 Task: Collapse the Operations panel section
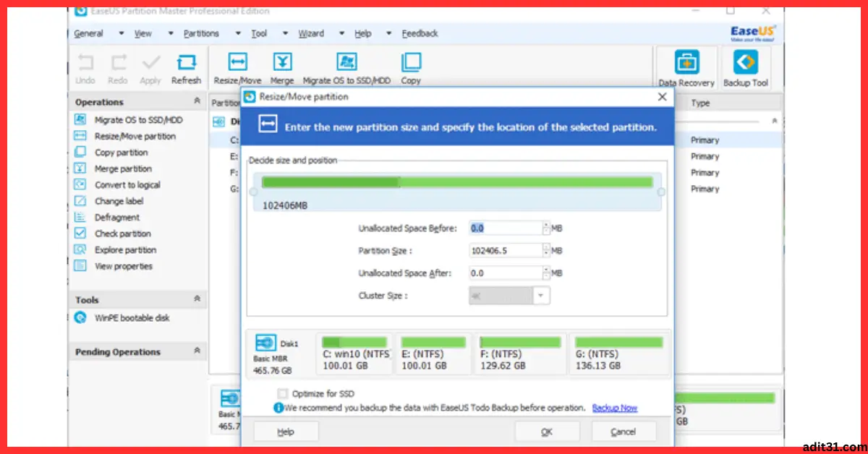[x=197, y=101]
